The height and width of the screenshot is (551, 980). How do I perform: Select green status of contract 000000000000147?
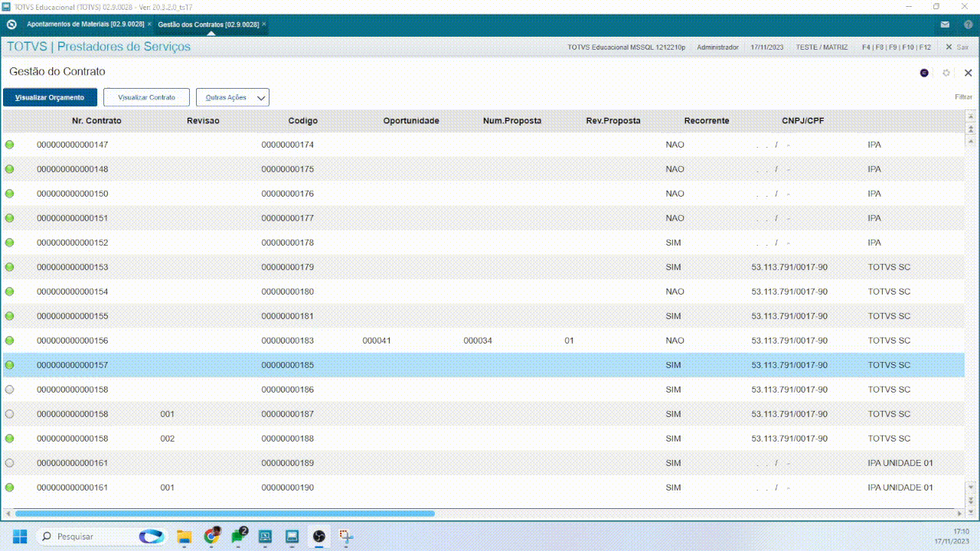[x=10, y=145]
